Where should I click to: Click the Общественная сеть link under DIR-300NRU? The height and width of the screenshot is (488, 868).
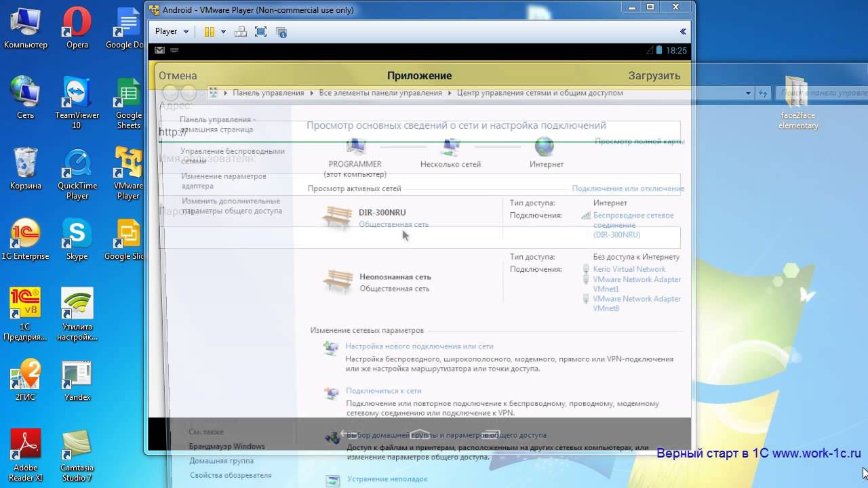pos(393,224)
